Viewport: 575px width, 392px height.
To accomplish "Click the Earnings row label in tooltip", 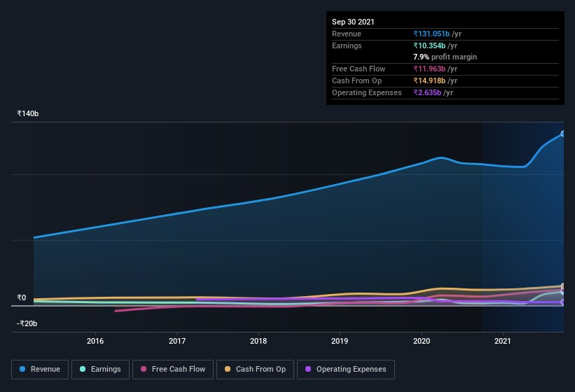I will (347, 45).
